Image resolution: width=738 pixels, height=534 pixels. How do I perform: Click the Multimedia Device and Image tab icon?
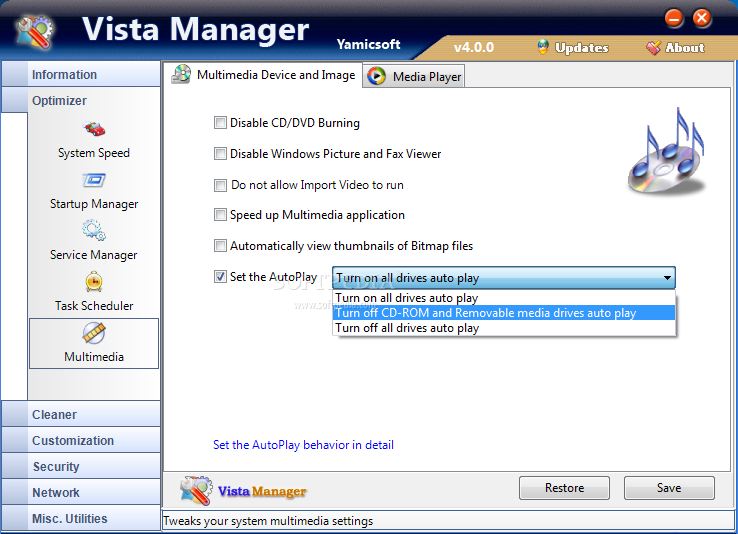[x=181, y=74]
